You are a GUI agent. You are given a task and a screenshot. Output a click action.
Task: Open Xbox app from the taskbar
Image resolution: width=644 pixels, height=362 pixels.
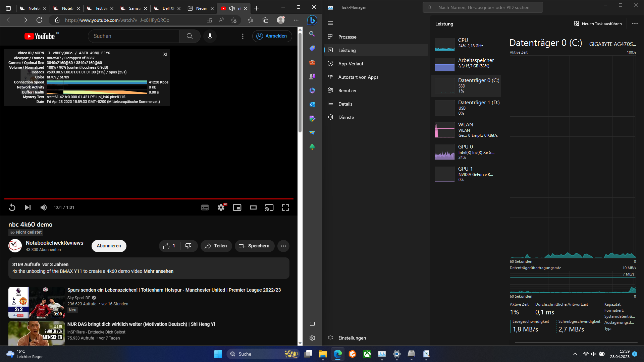367,354
